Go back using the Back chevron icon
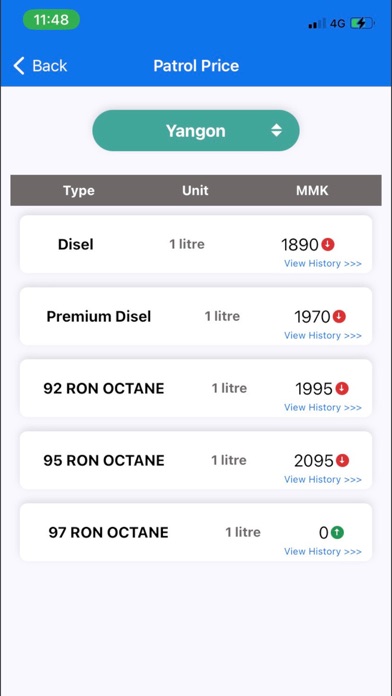This screenshot has width=392, height=696. [19, 66]
